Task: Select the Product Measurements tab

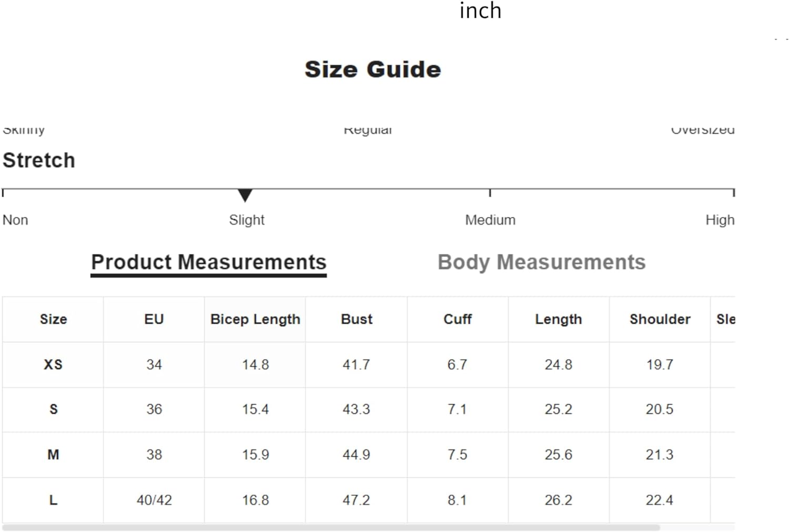Action: click(209, 262)
